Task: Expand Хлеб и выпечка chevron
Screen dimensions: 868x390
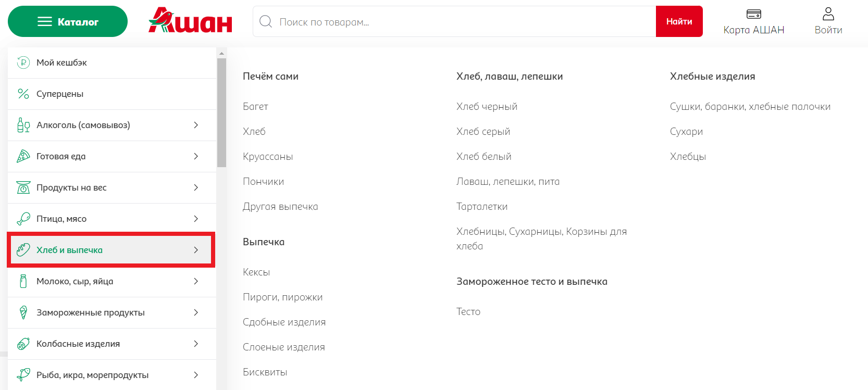Action: tap(196, 250)
